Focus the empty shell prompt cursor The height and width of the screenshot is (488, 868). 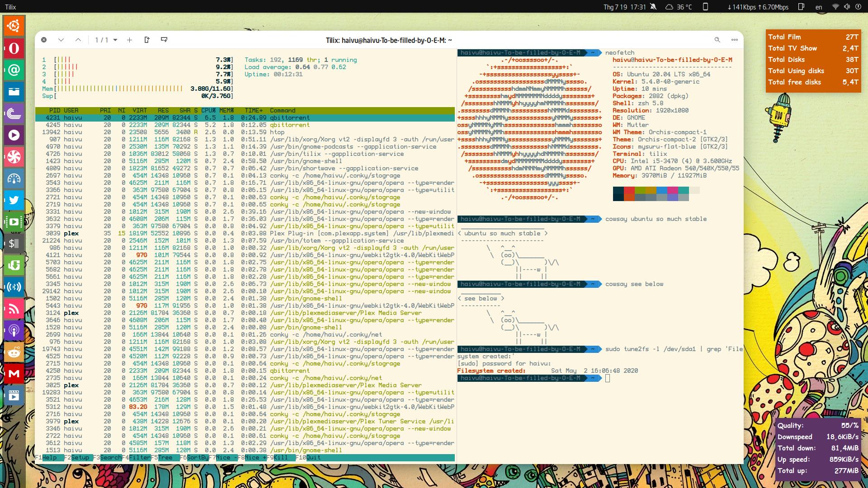(x=608, y=378)
